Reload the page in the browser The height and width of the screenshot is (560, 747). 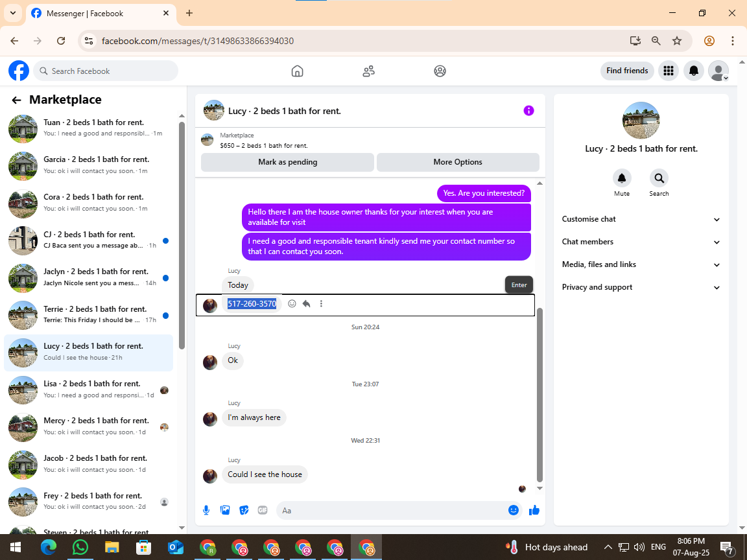(61, 41)
